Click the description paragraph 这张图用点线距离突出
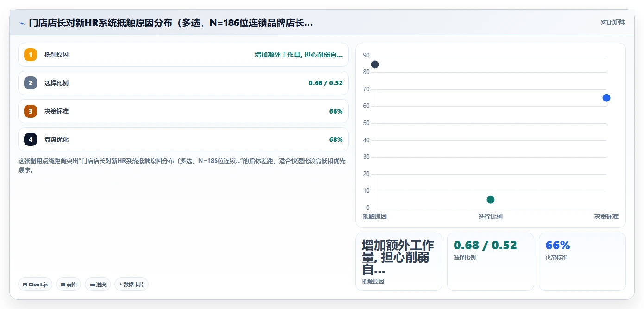 click(x=182, y=165)
